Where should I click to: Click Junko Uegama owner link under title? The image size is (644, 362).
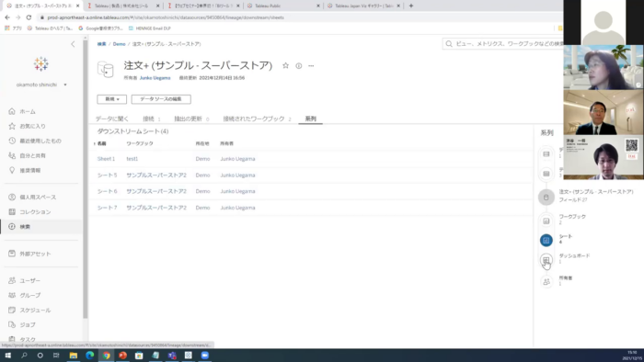(155, 78)
